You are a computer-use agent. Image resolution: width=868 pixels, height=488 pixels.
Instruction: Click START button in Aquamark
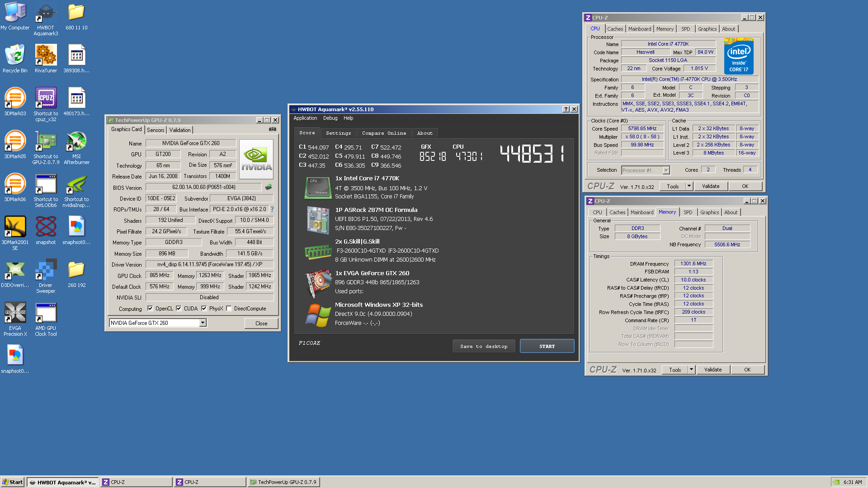point(547,346)
